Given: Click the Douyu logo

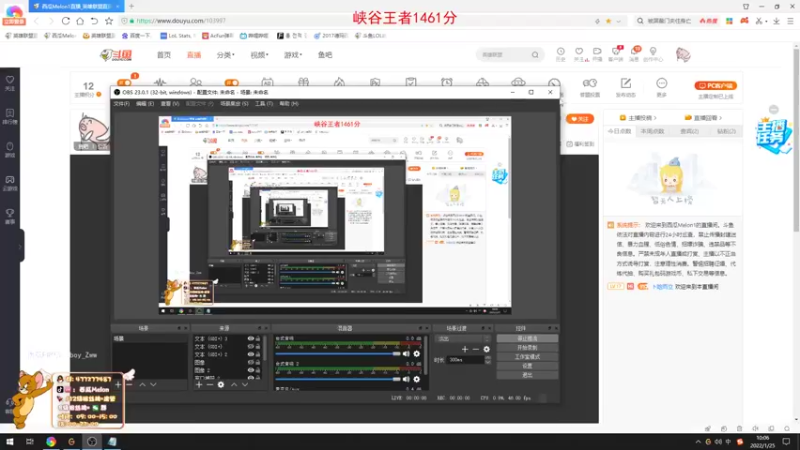Looking at the screenshot, I should [x=116, y=55].
